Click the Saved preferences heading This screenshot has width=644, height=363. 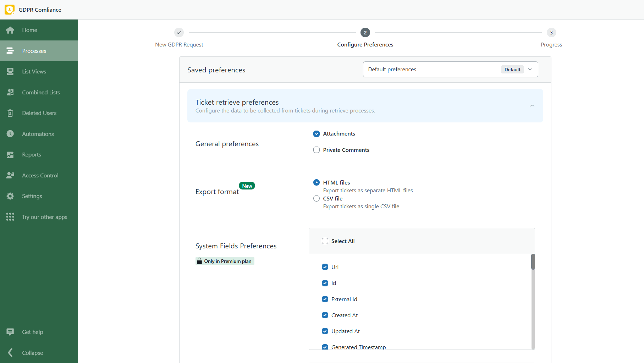click(x=216, y=70)
